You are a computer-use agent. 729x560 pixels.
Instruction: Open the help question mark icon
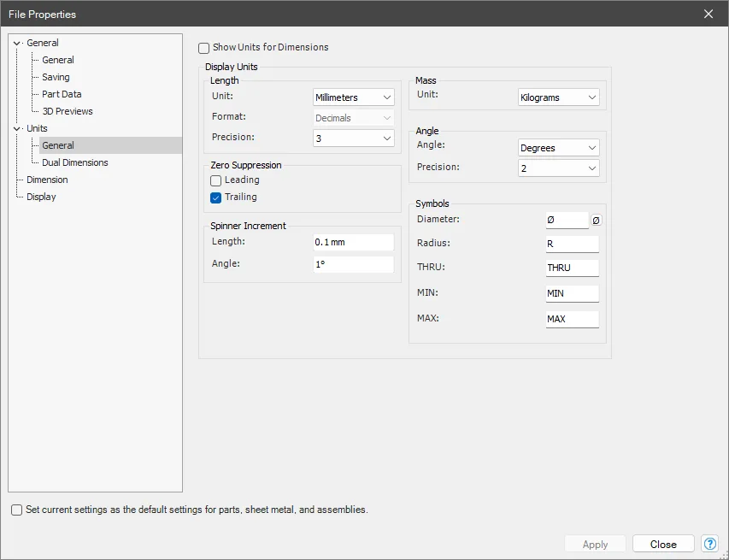(x=709, y=544)
